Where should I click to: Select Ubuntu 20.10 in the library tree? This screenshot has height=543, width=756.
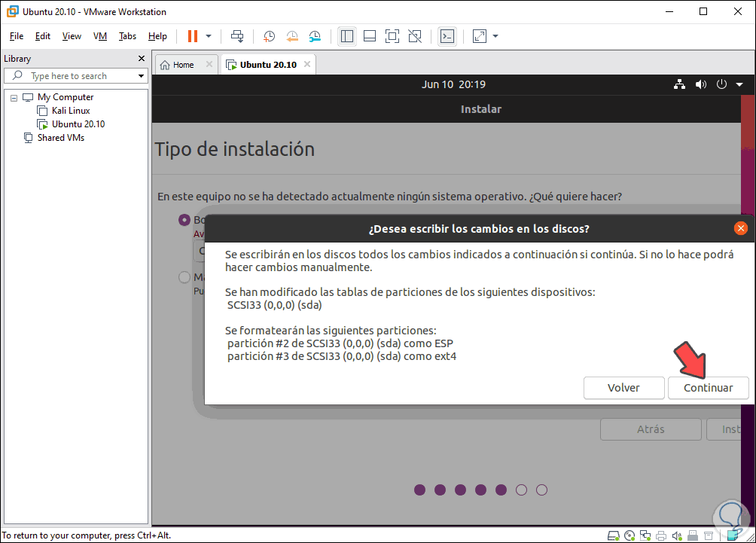click(x=78, y=124)
